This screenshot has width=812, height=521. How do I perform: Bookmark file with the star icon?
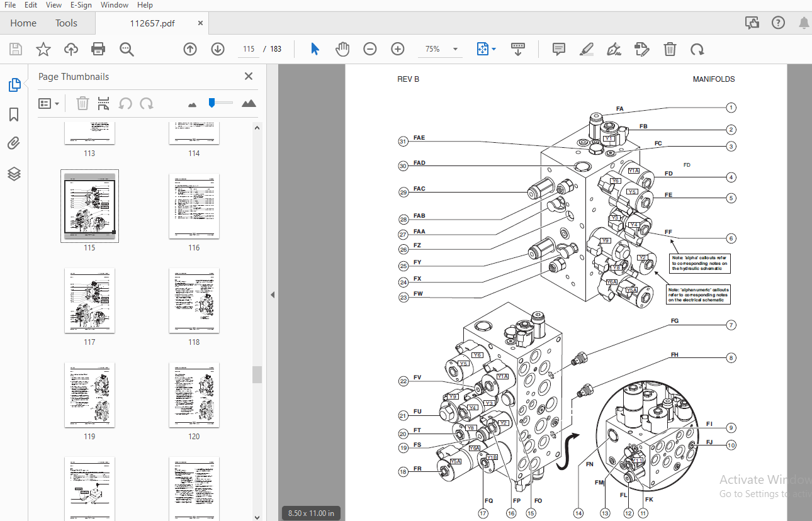click(x=43, y=49)
